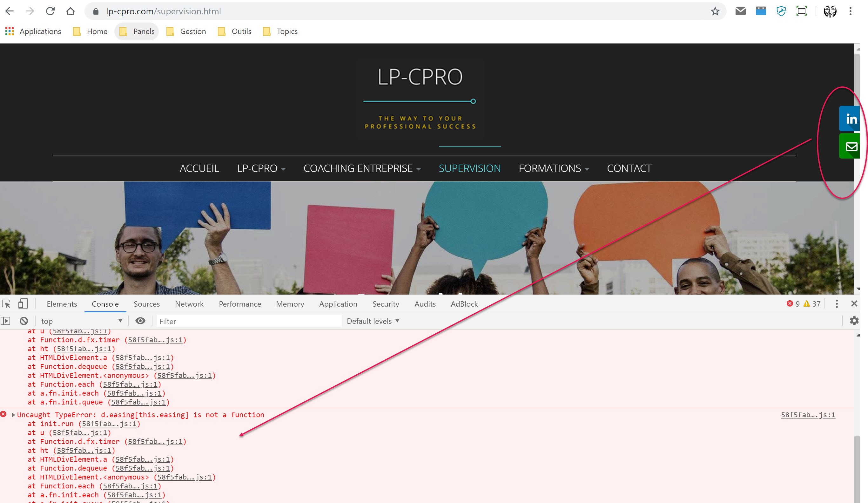Clear the console with the ban icon
The width and height of the screenshot is (868, 503).
click(x=24, y=321)
